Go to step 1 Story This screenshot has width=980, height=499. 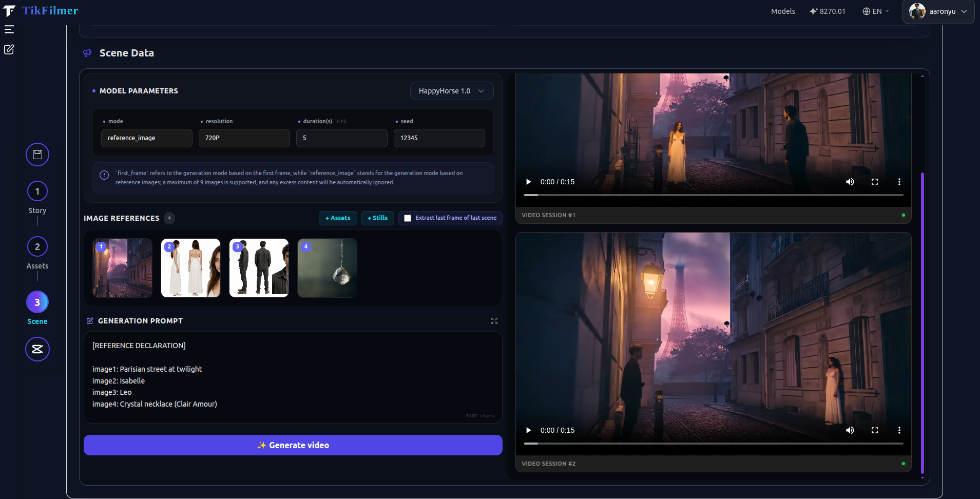pyautogui.click(x=37, y=191)
